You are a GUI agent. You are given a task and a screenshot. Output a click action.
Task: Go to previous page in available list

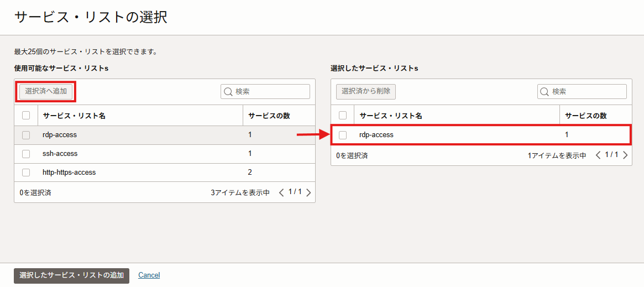coord(281,192)
